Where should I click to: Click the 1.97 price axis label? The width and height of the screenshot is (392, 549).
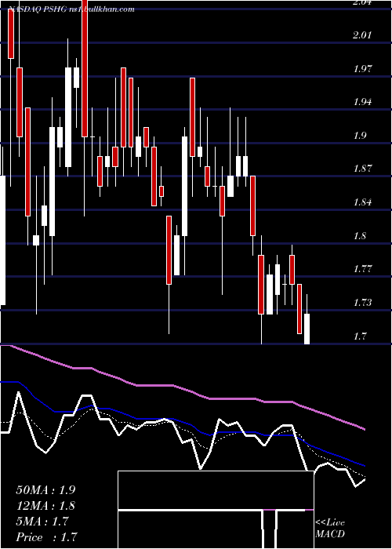pos(362,68)
